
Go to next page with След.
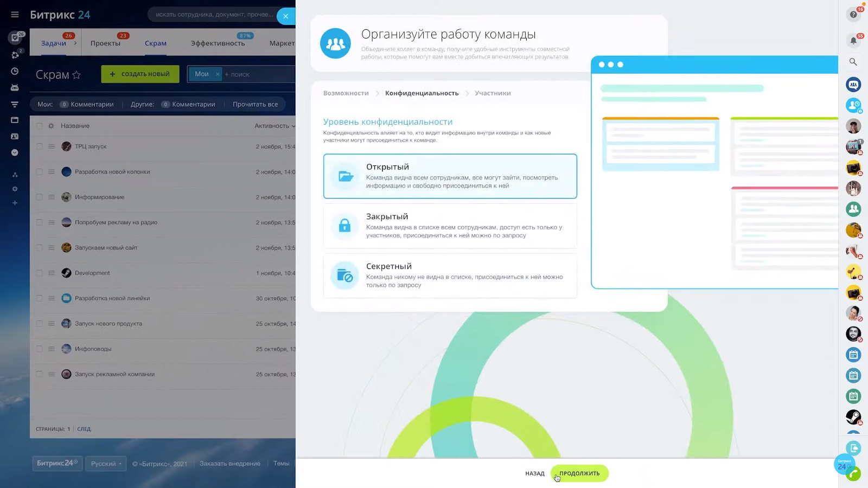tap(84, 429)
